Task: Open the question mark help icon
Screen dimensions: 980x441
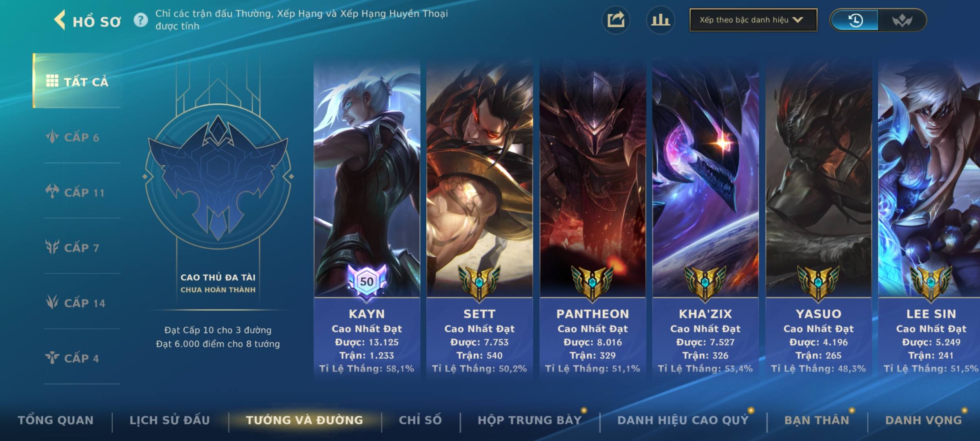Action: (x=141, y=20)
